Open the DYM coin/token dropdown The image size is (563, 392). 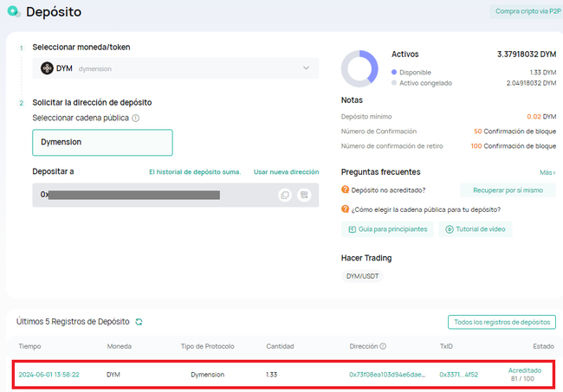point(175,68)
